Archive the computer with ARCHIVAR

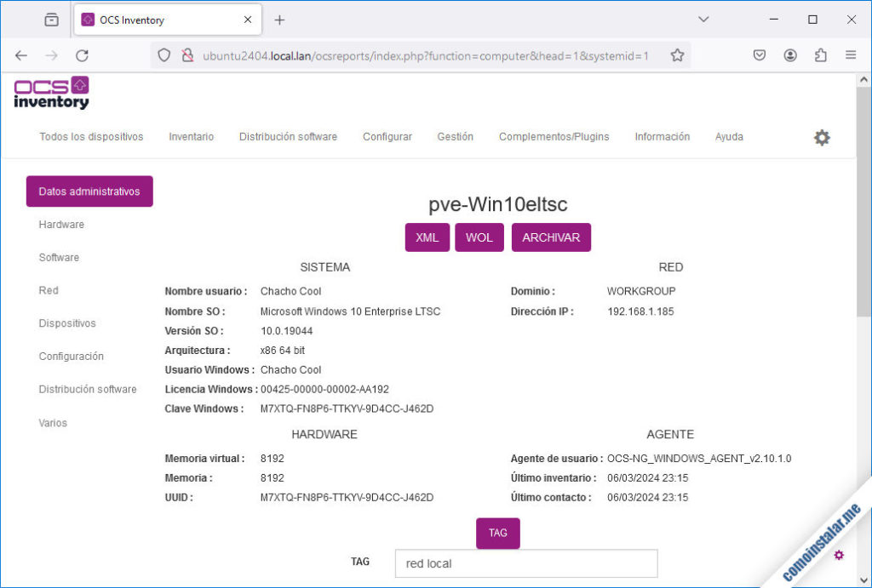click(551, 237)
